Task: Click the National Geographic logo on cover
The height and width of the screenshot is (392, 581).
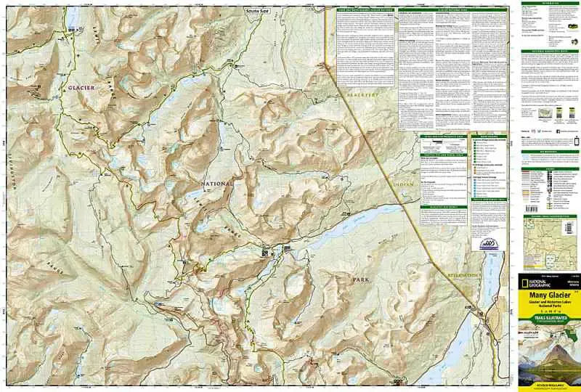Action: click(x=536, y=283)
